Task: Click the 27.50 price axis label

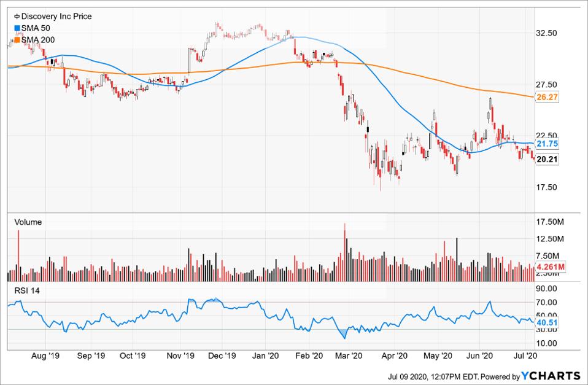Action: (x=547, y=85)
